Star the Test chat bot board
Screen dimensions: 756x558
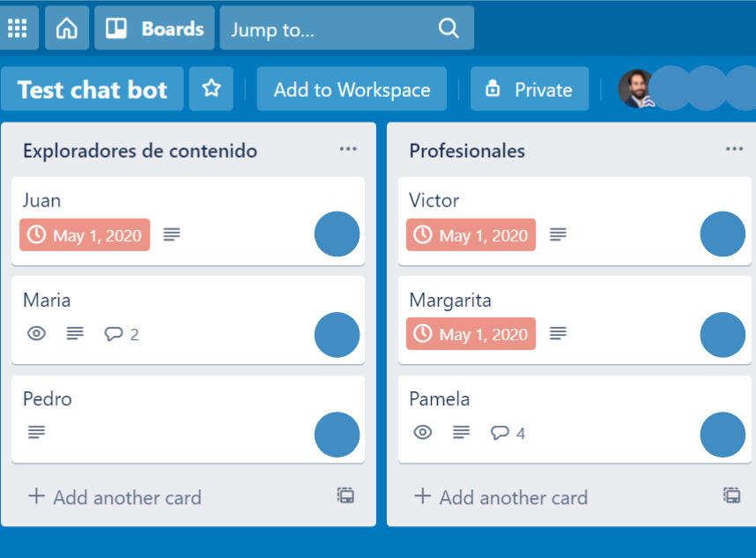(211, 89)
